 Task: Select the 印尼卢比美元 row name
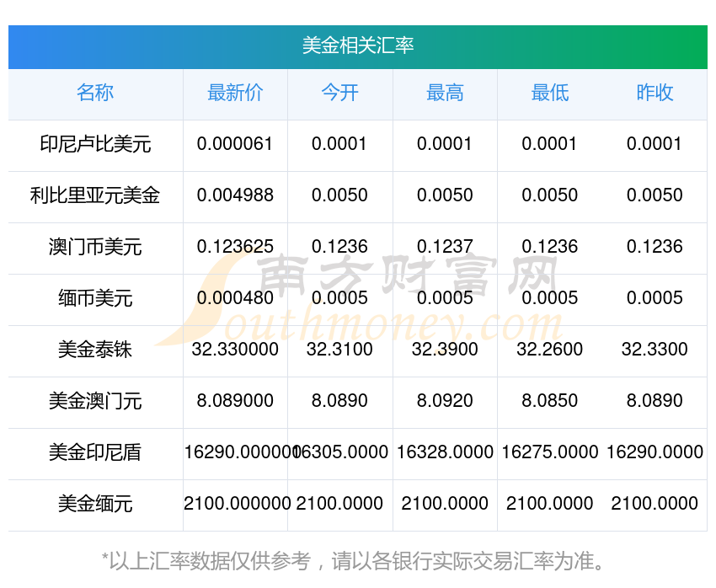pyautogui.click(x=95, y=144)
